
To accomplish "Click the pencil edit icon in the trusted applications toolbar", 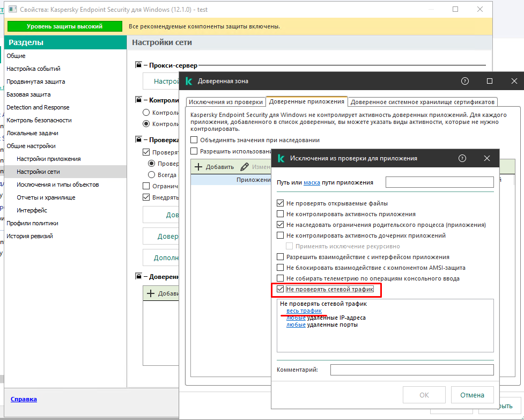I will click(x=245, y=167).
